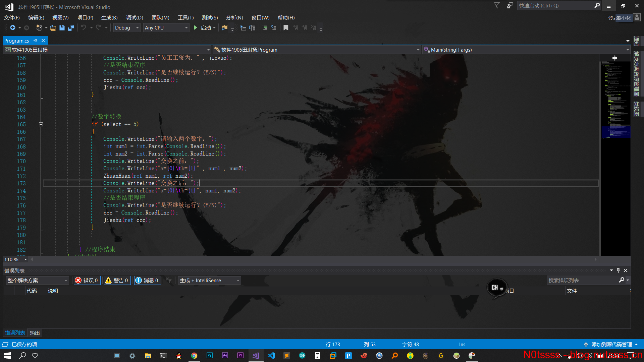This screenshot has height=362, width=644.
Task: Open the Main(string[] args) member dropdown
Action: click(526, 50)
